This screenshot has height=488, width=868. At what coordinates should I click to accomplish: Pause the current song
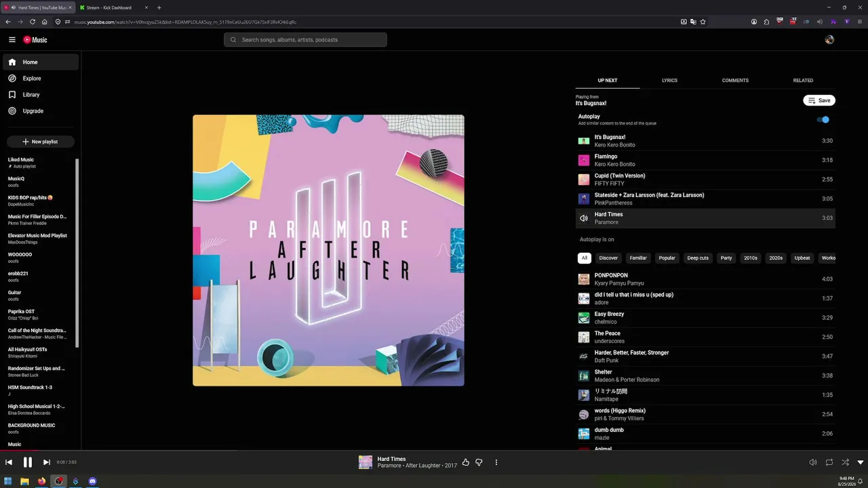point(28,462)
